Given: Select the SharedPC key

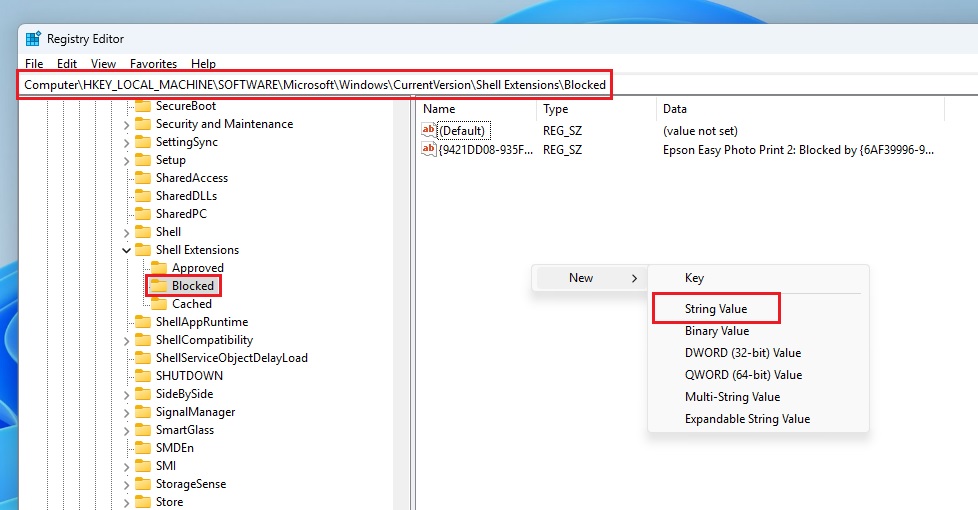Looking at the screenshot, I should tap(181, 214).
